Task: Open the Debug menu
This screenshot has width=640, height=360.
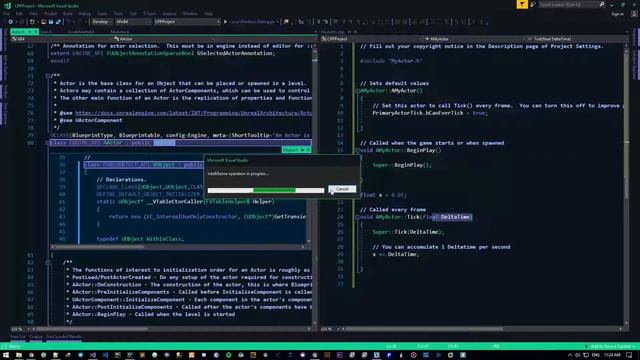Action: click(x=84, y=13)
